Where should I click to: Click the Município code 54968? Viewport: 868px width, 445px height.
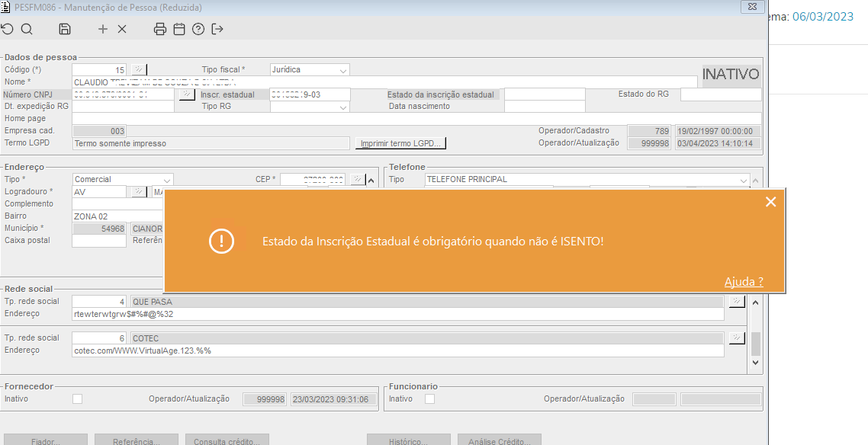coord(99,229)
